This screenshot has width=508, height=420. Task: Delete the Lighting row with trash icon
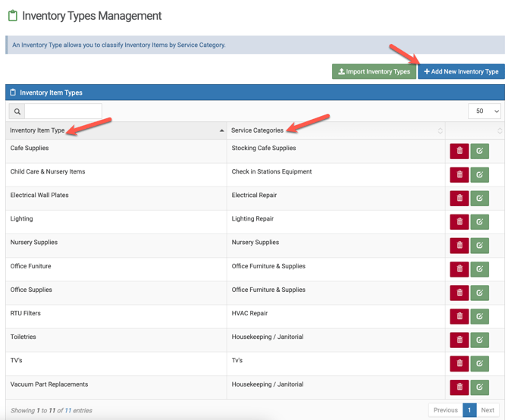[x=459, y=222]
